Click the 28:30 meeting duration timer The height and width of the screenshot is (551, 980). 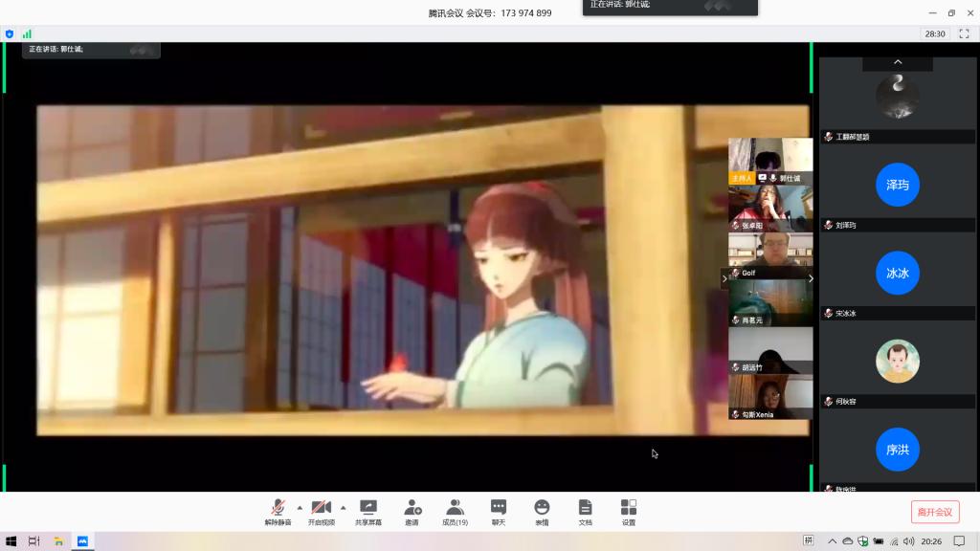click(935, 33)
